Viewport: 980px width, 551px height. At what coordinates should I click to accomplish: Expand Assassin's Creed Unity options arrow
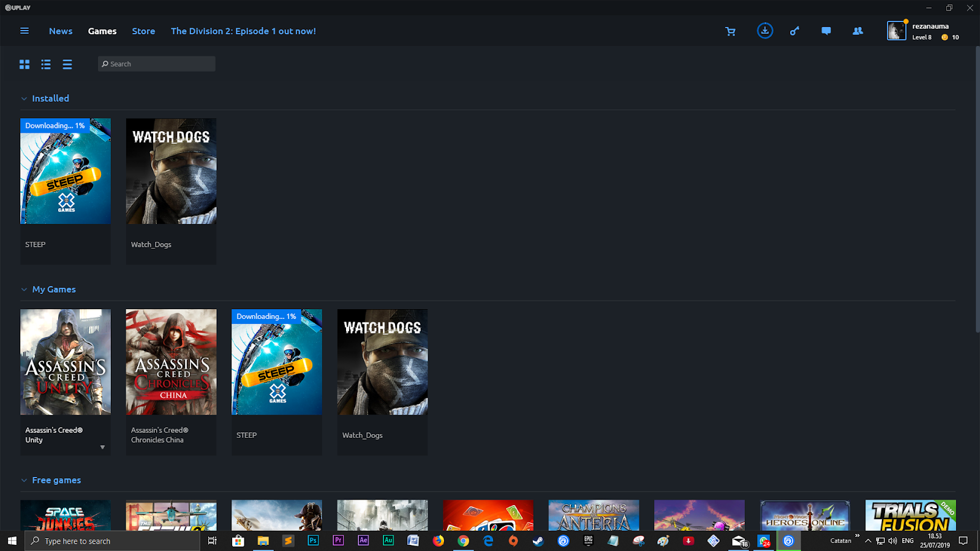click(103, 447)
